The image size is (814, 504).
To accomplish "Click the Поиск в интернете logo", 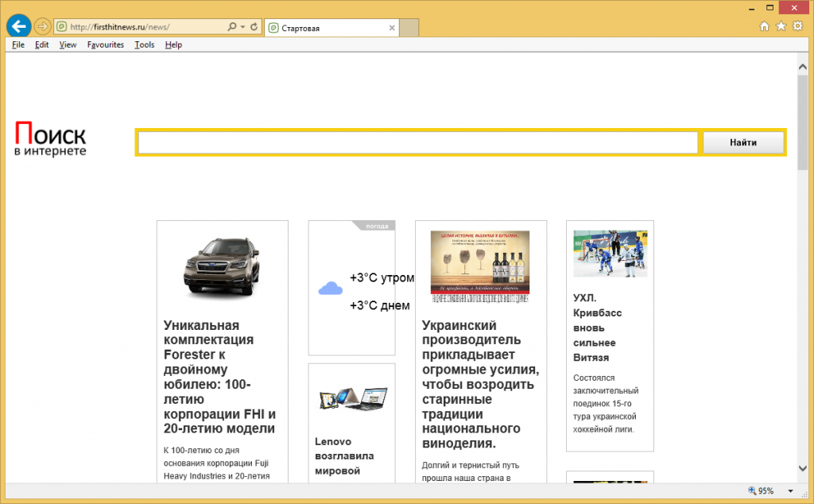I will 50,138.
